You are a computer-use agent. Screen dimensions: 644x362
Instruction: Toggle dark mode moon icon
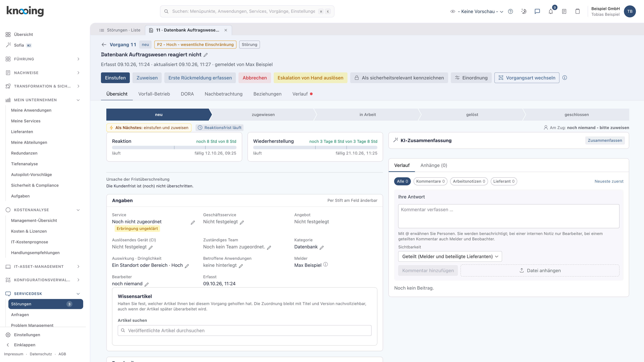pyautogui.click(x=524, y=12)
